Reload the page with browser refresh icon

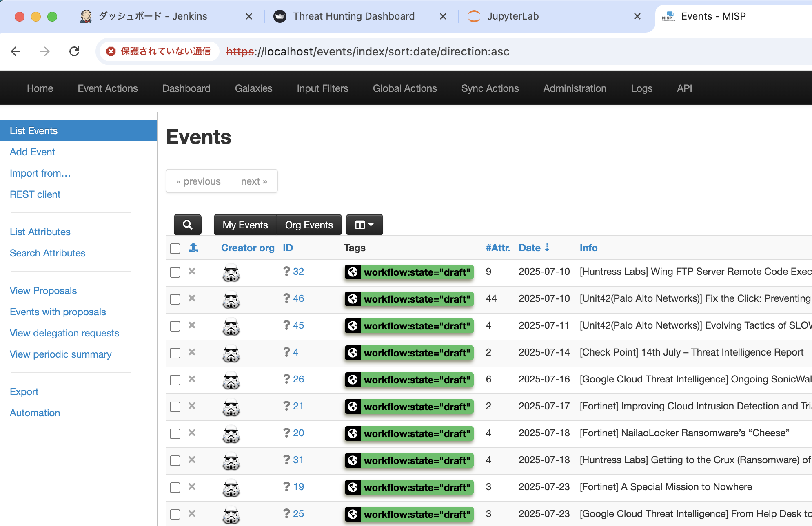click(x=74, y=51)
